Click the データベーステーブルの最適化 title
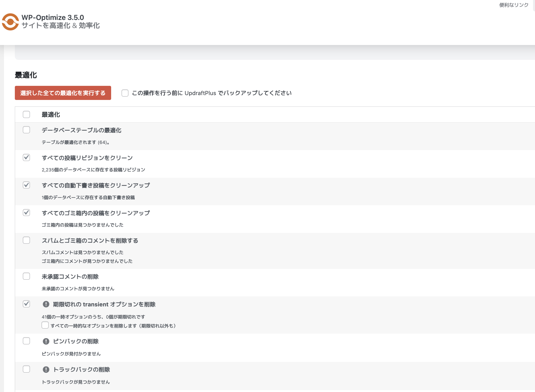Screen dimensions: 535x392 pyautogui.click(x=81, y=130)
